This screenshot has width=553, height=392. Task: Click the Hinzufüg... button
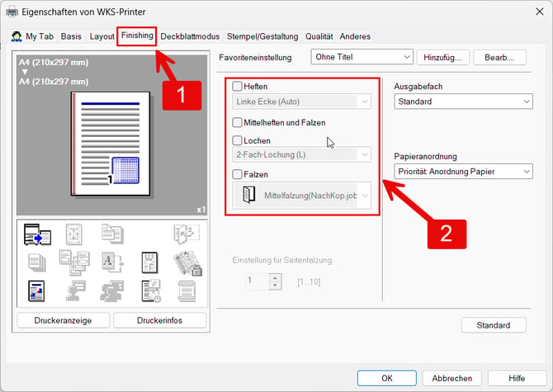point(443,58)
